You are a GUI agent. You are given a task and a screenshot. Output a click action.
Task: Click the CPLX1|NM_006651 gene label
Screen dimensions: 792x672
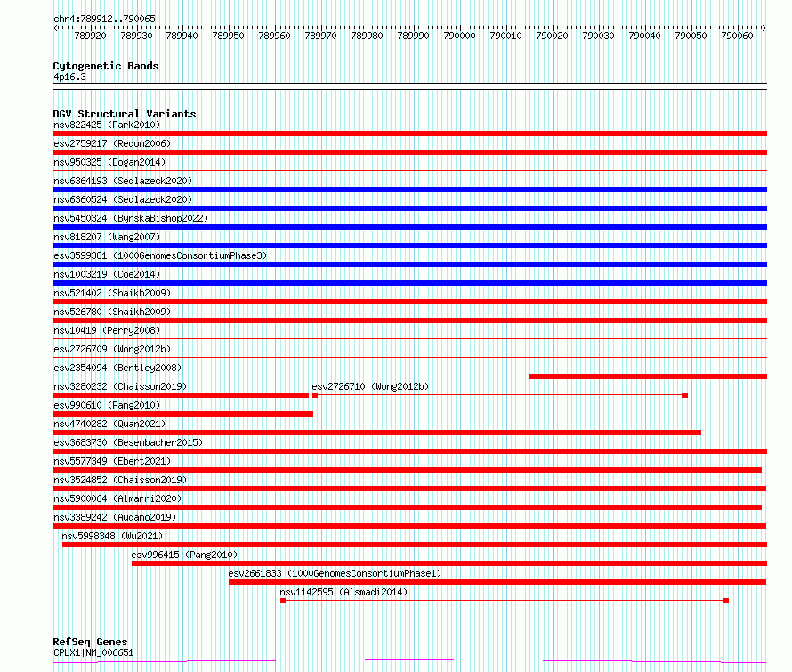point(93,652)
